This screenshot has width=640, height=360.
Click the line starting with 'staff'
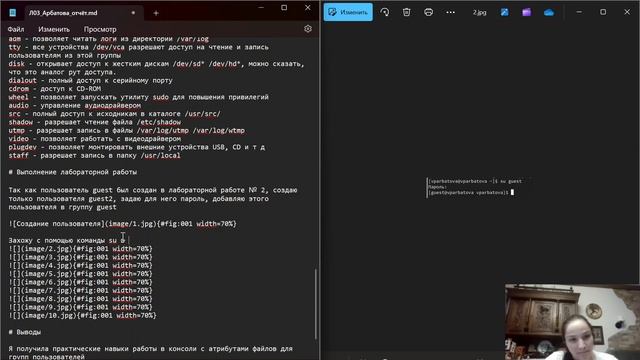click(x=94, y=155)
